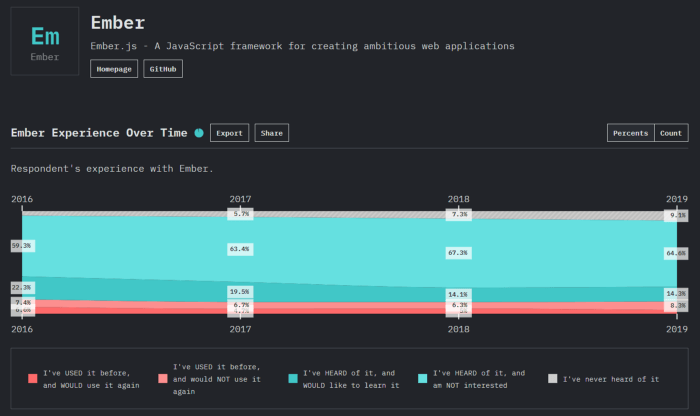Select legend text 'and WOULD use it again'
700x416 pixels.
[91, 385]
